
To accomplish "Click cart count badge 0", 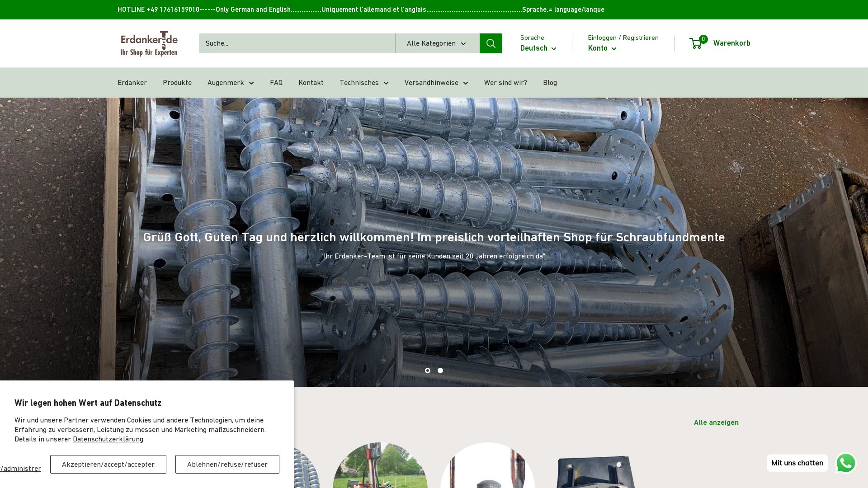I will [x=703, y=39].
